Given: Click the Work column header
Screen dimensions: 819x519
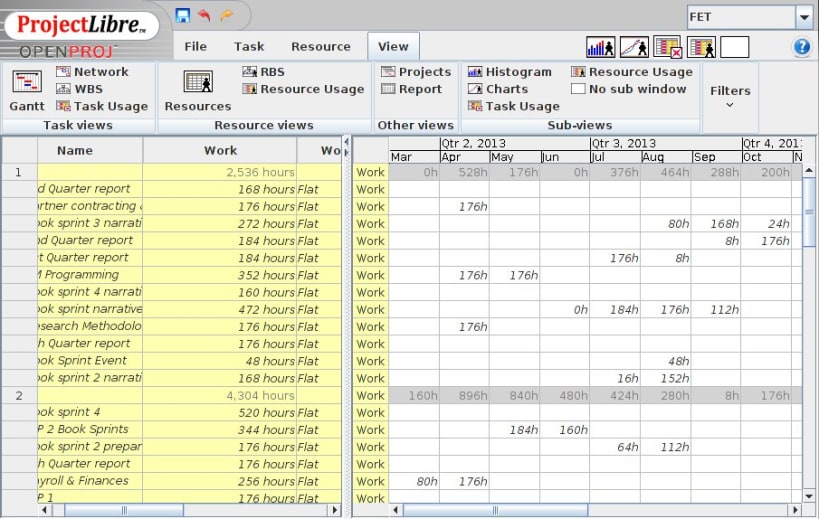Looking at the screenshot, I should (220, 150).
